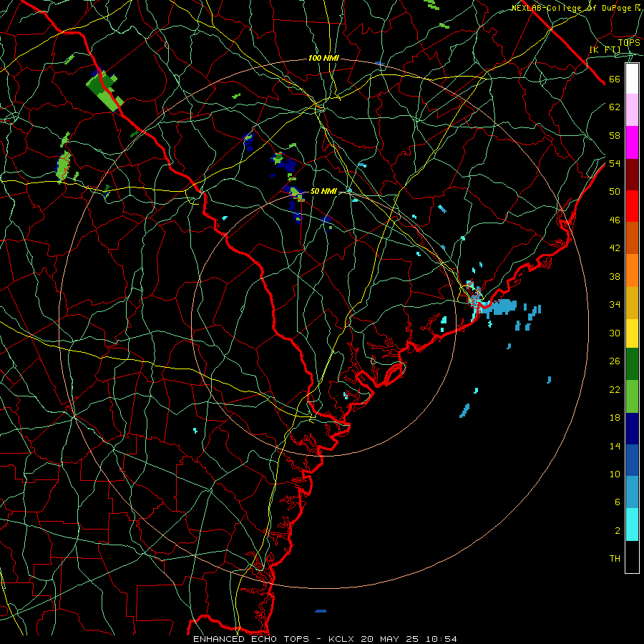Click the black TH threshold swatch
The width and height of the screenshot is (644, 644).
click(632, 557)
